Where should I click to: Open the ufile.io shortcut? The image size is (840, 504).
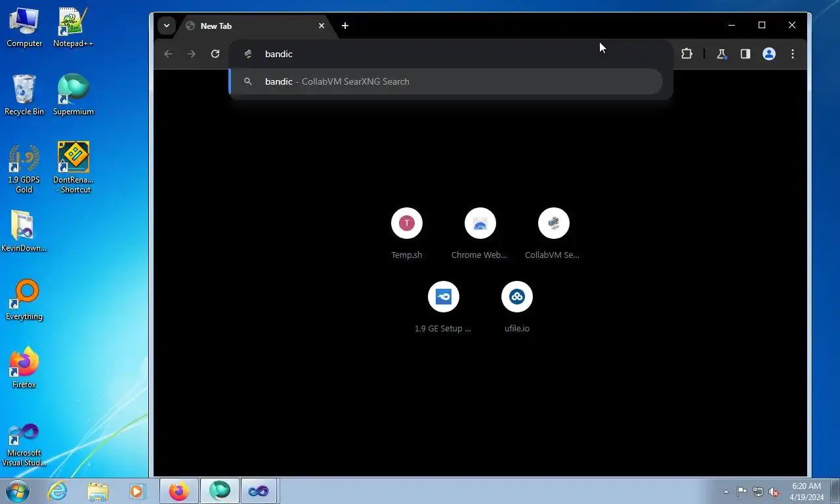(x=516, y=307)
